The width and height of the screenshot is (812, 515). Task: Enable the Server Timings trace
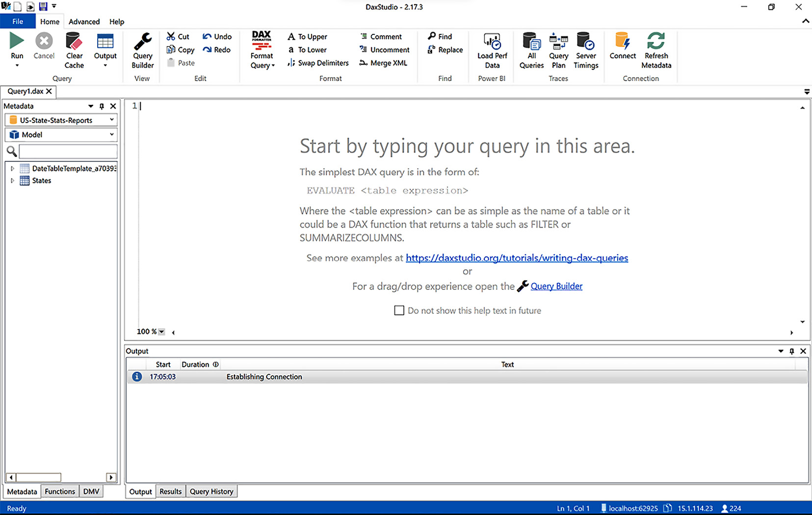click(586, 42)
